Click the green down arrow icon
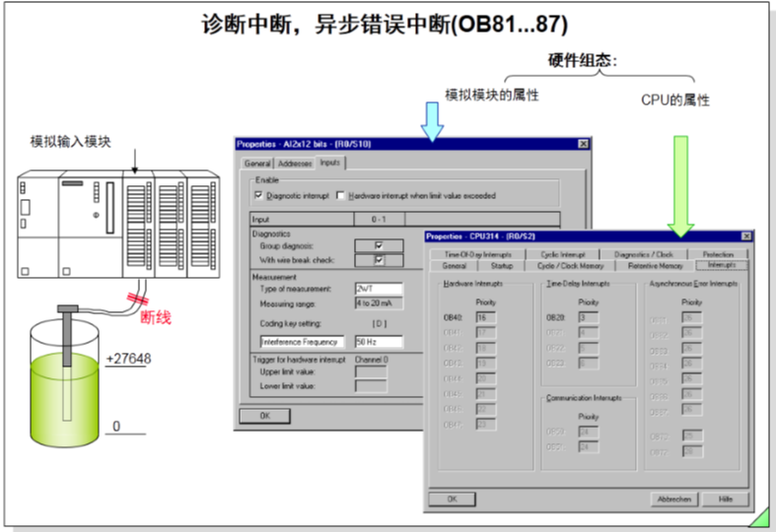 click(680, 182)
